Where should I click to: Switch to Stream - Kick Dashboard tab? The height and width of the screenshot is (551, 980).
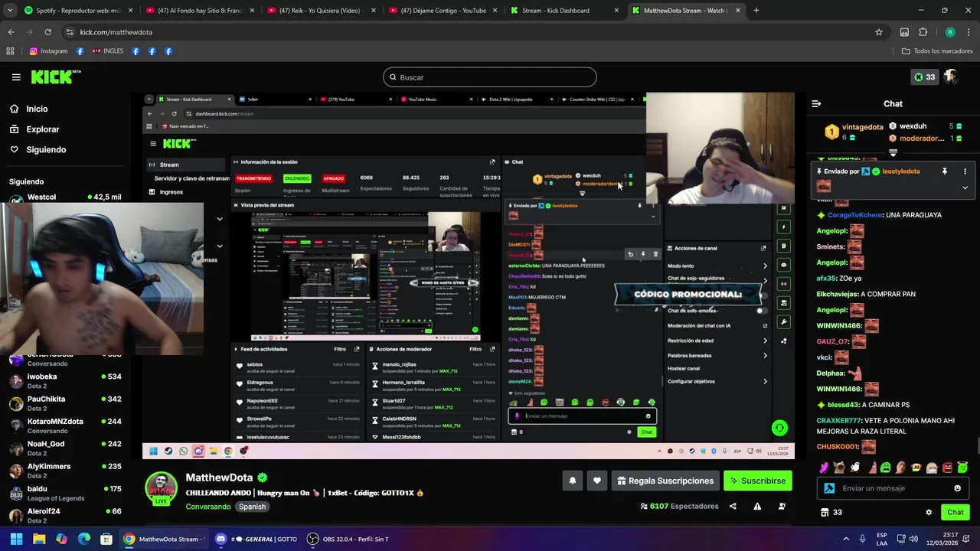(x=564, y=11)
